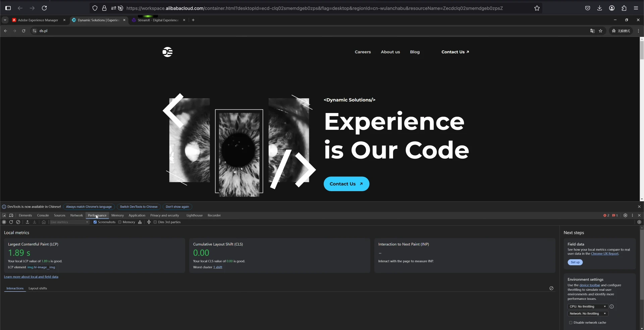Viewport: 644px width, 330px height.
Task: Click the Set up field data button
Action: 575,262
